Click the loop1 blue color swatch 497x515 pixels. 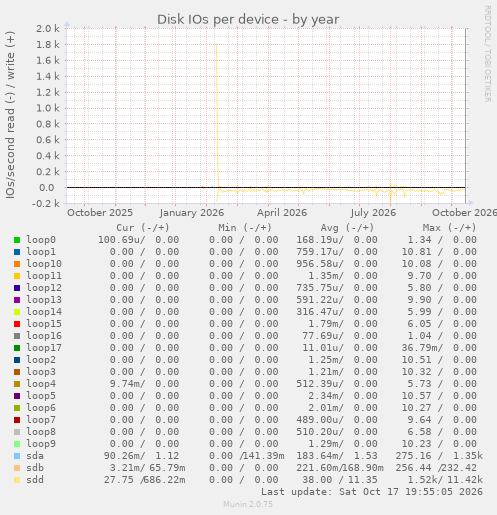pyautogui.click(x=17, y=252)
